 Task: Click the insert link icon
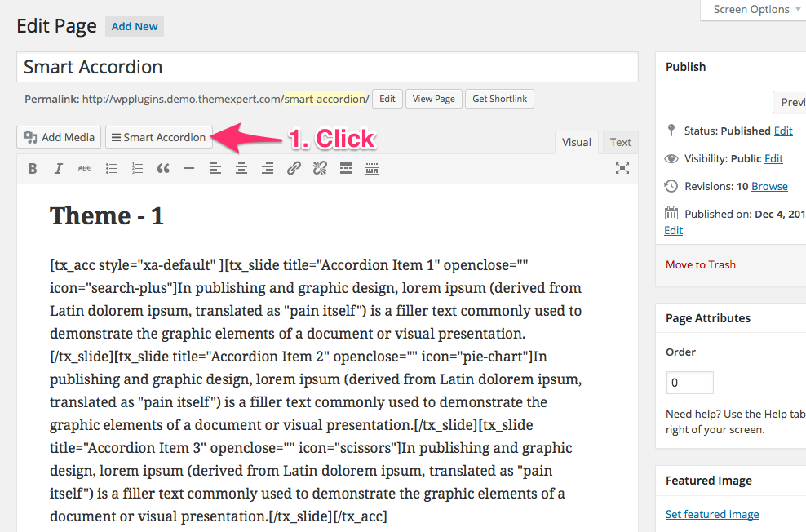click(x=294, y=169)
